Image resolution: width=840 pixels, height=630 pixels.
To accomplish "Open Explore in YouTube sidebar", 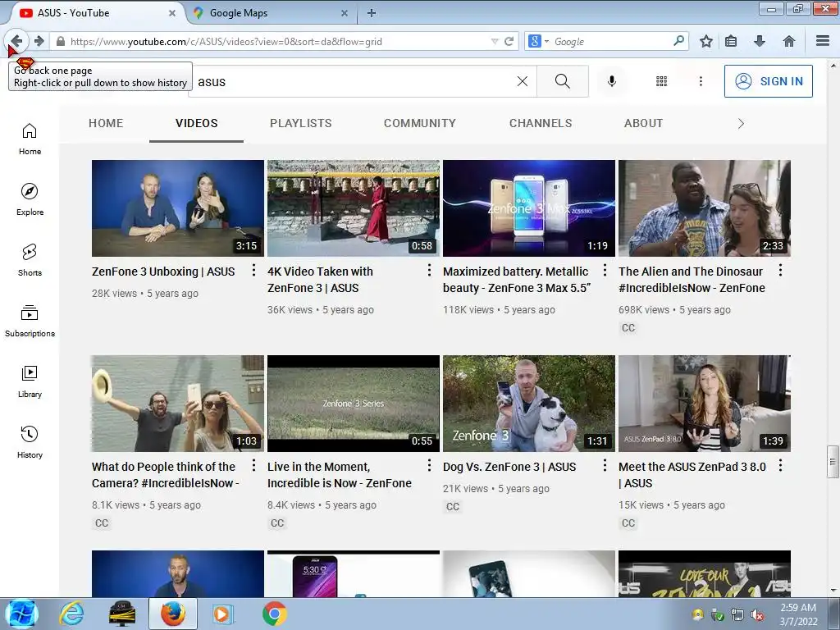I will [x=30, y=200].
